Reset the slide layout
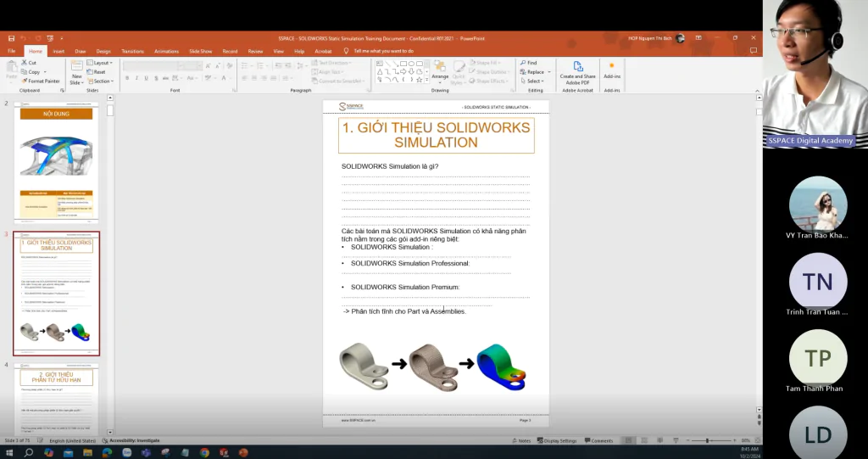 (97, 72)
